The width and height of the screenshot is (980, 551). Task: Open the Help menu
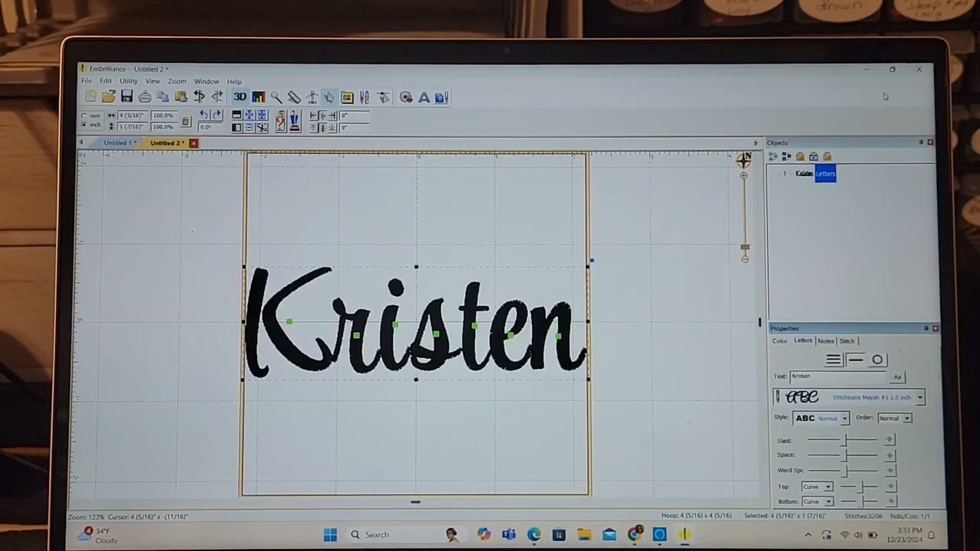click(234, 81)
